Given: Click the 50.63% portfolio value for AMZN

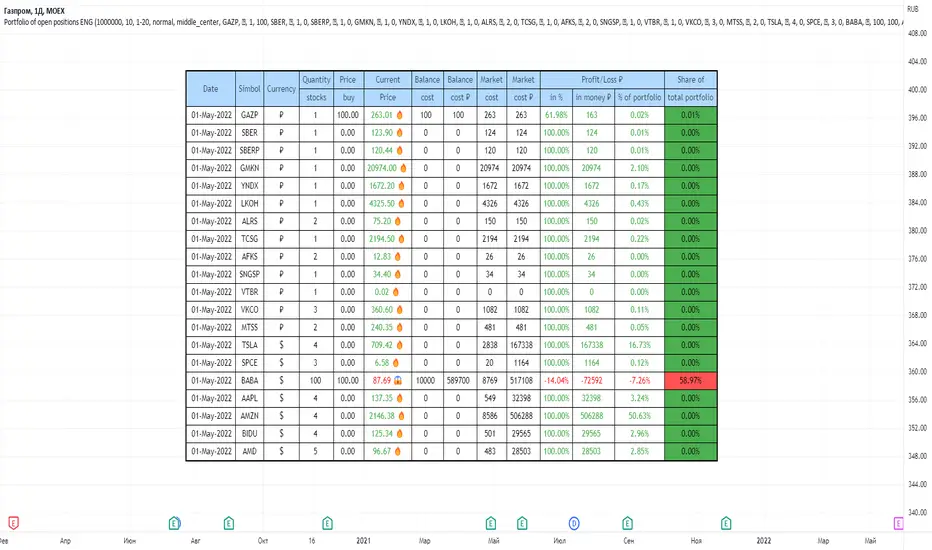Looking at the screenshot, I should 640,416.
